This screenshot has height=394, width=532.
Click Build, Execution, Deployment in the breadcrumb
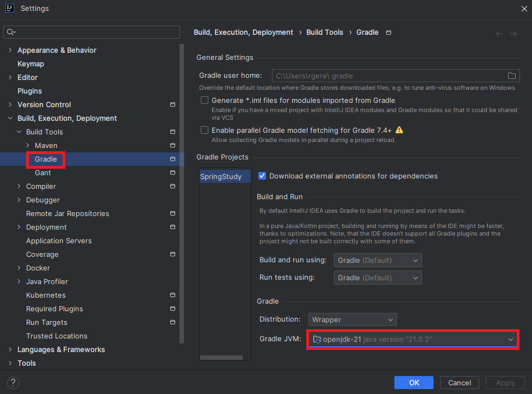[x=243, y=32]
